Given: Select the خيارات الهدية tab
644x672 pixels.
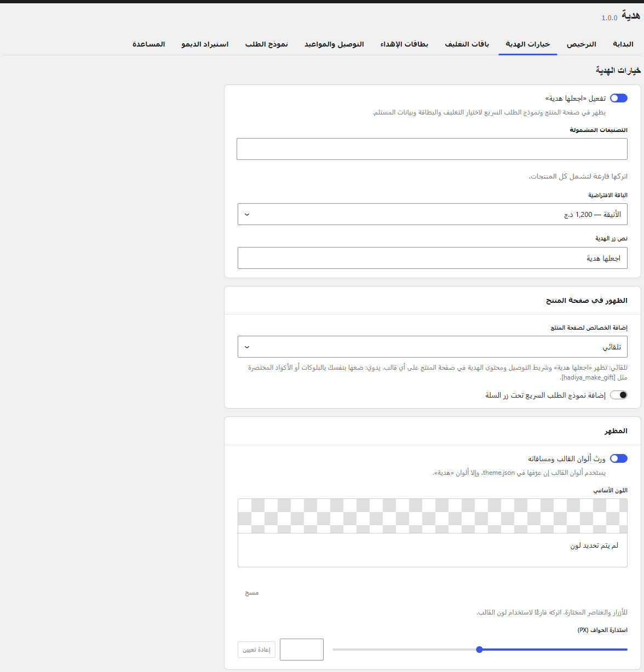Looking at the screenshot, I should [x=528, y=44].
